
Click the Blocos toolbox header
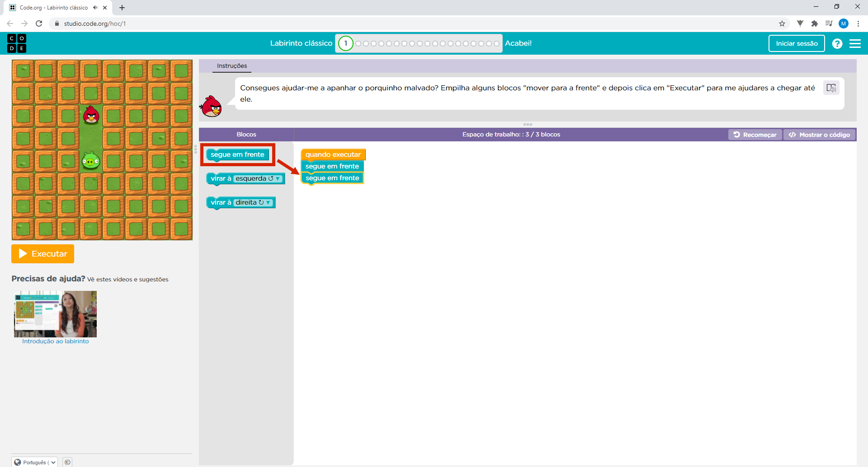pyautogui.click(x=246, y=135)
